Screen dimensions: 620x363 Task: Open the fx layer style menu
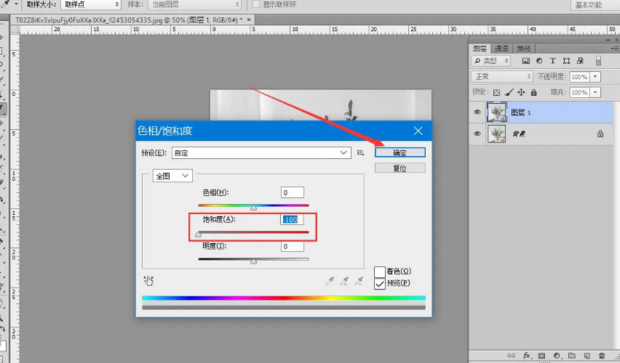pos(527,355)
